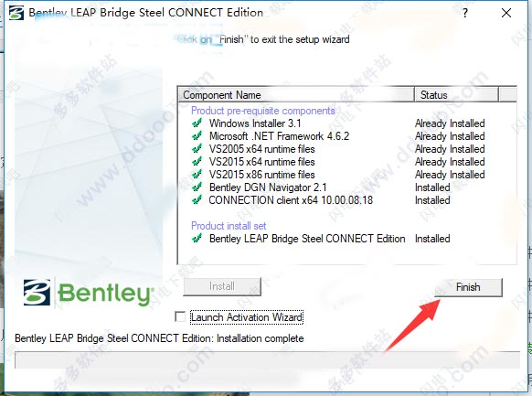The image size is (532, 396).
Task: Select VS2005 x64 runtime files text
Action: tap(262, 149)
